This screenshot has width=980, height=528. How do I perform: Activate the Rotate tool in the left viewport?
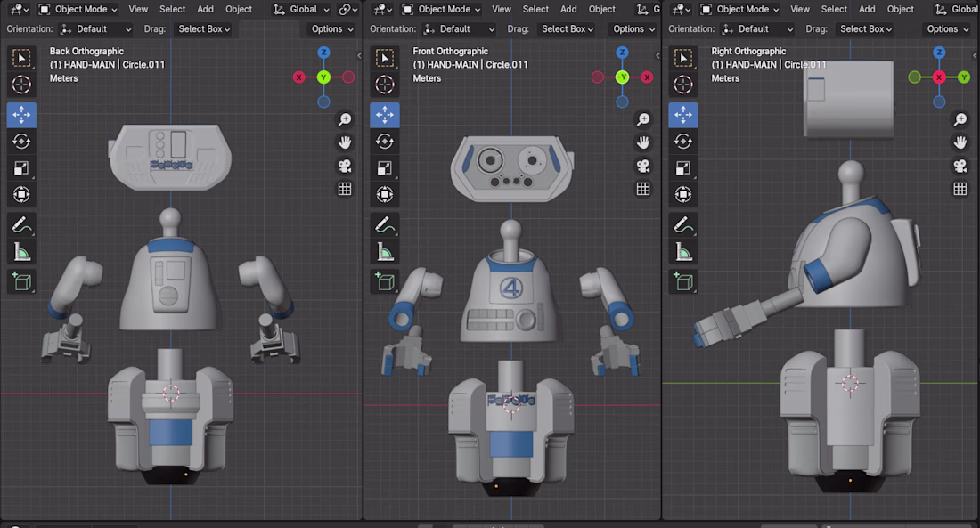(21, 142)
